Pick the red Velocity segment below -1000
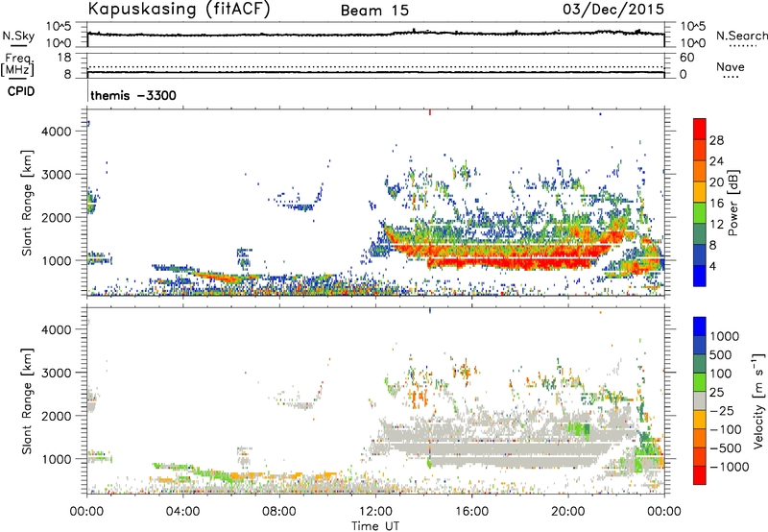The width and height of the screenshot is (768, 532). pos(700,475)
